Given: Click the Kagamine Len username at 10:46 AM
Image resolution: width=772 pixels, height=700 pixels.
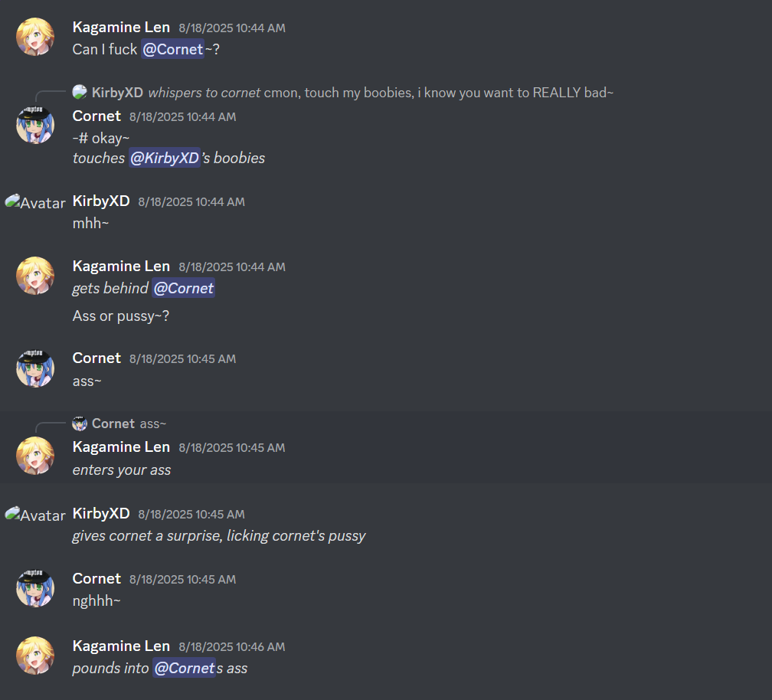Looking at the screenshot, I should [121, 646].
